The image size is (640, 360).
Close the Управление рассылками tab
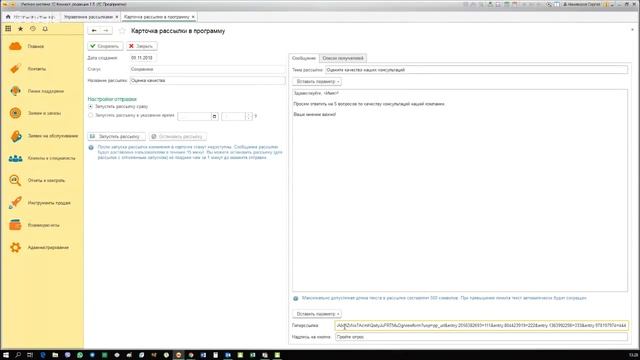pyautogui.click(x=117, y=17)
